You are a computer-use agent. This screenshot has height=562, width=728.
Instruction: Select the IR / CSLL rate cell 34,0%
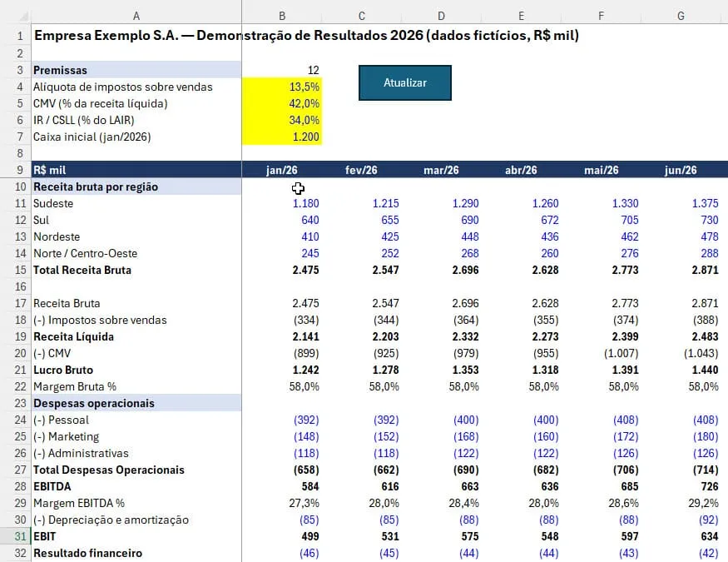coord(282,120)
